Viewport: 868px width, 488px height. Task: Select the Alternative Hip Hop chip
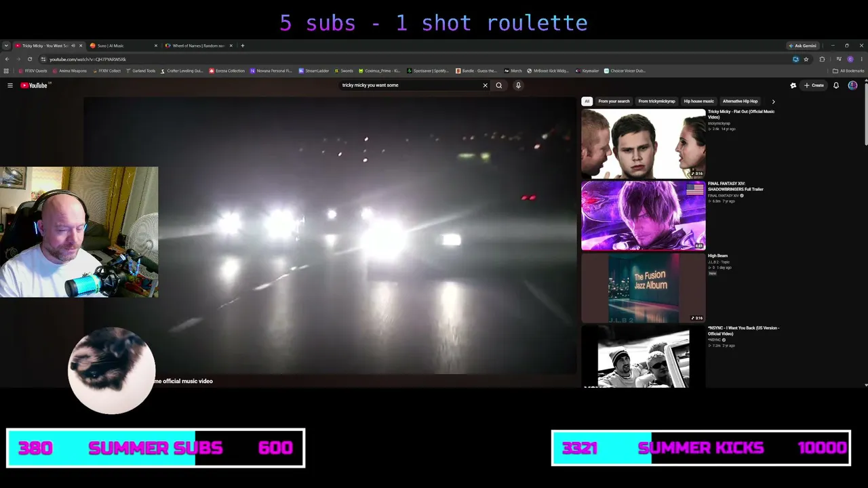click(740, 101)
